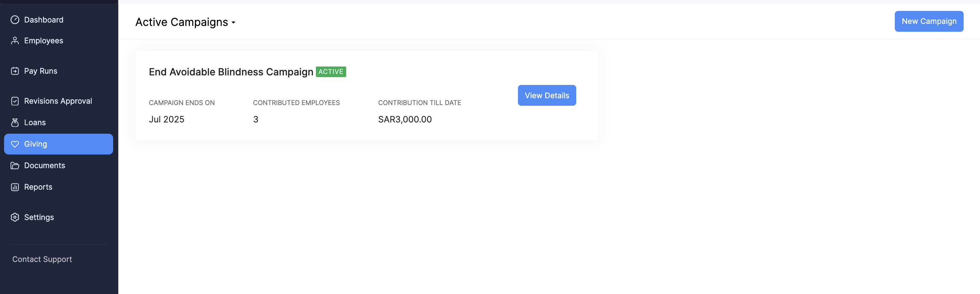Click the Revisions Approval checkmark icon
The height and width of the screenshot is (294, 980).
(x=15, y=101)
